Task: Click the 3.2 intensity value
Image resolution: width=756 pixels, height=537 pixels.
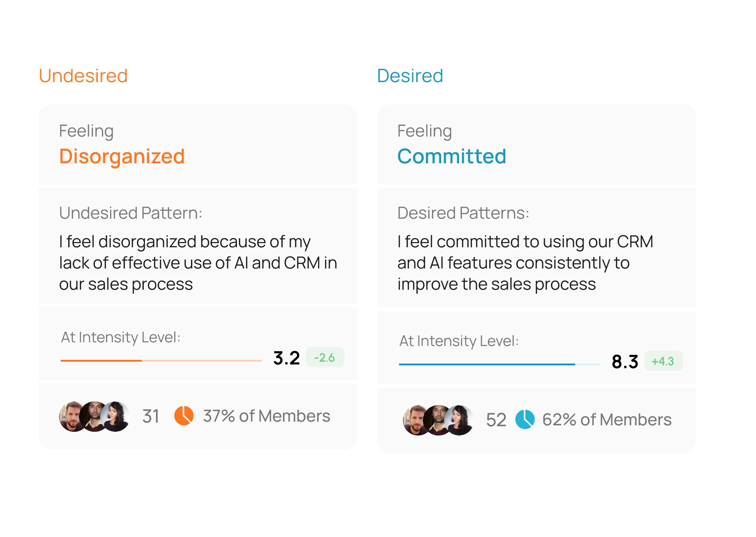Action: (x=286, y=358)
